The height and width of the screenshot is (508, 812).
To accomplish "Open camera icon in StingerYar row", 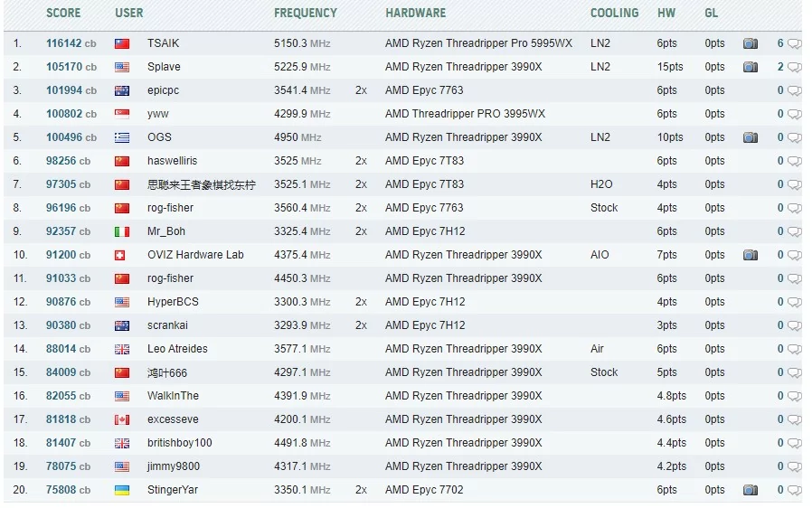I will 751,490.
